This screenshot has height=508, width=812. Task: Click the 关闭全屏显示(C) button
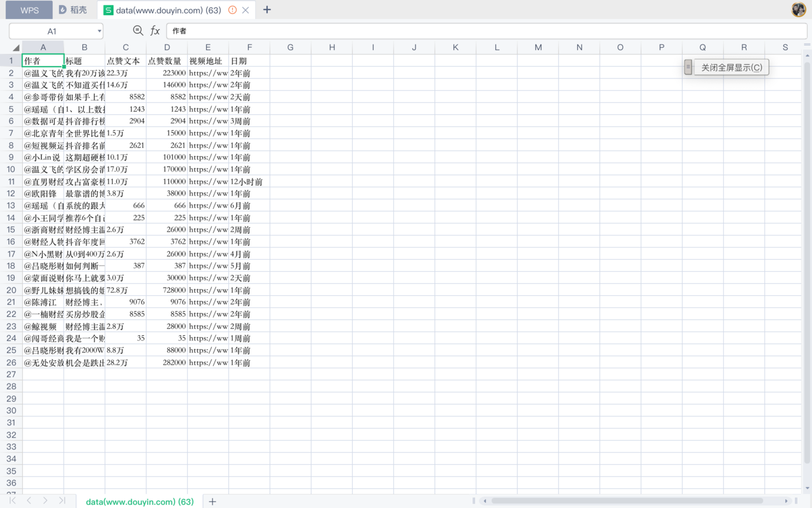[x=731, y=67]
